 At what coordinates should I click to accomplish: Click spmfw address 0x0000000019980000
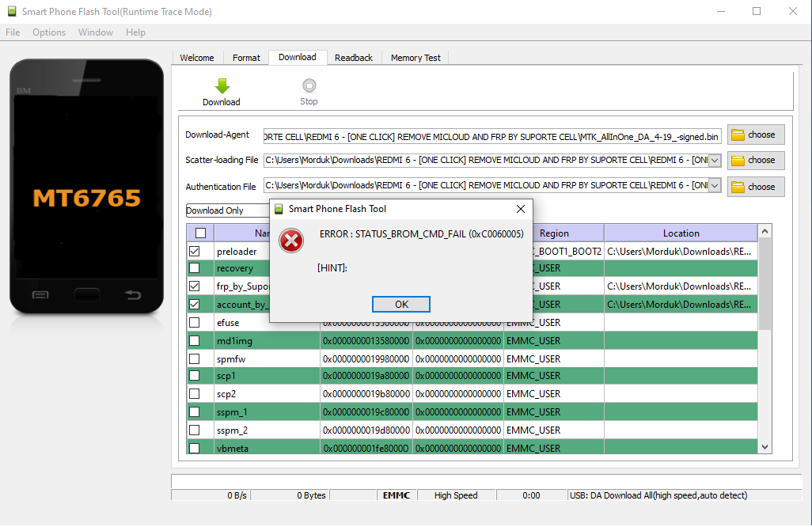[366, 358]
